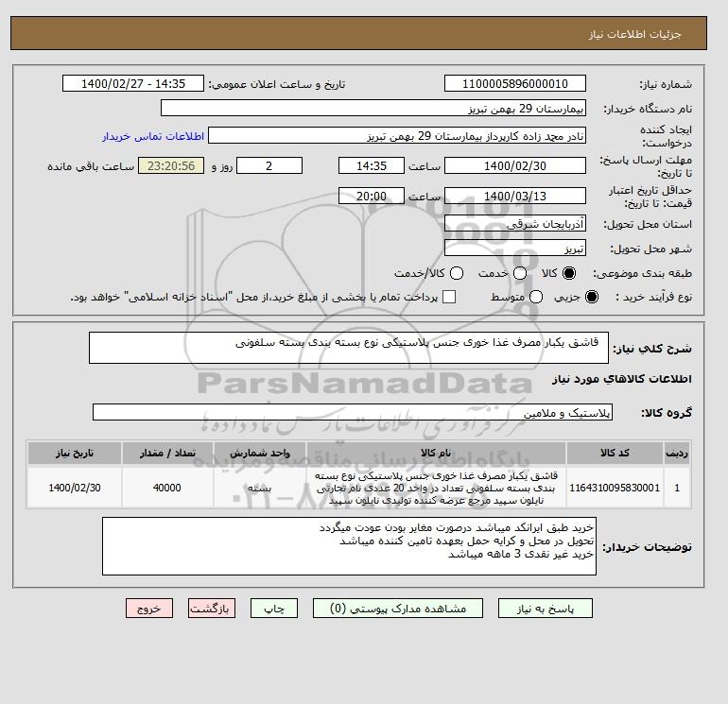Select the خدمت radio button

point(520,273)
